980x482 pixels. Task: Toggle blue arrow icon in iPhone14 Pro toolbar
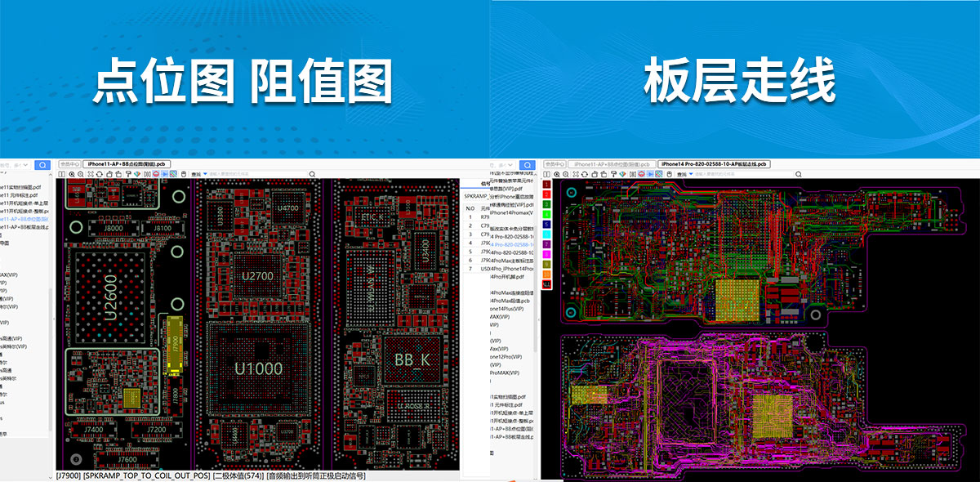650,174
